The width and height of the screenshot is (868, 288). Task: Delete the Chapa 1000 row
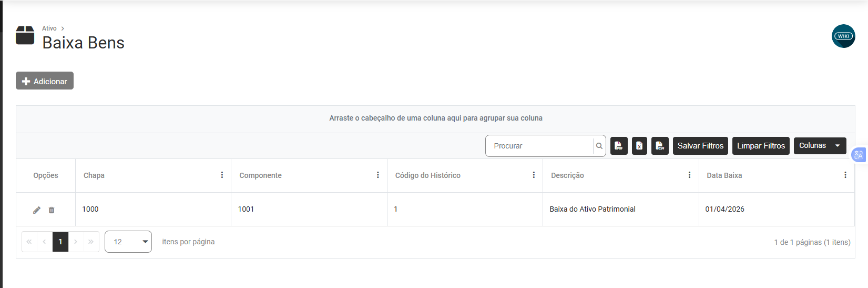pyautogui.click(x=52, y=210)
